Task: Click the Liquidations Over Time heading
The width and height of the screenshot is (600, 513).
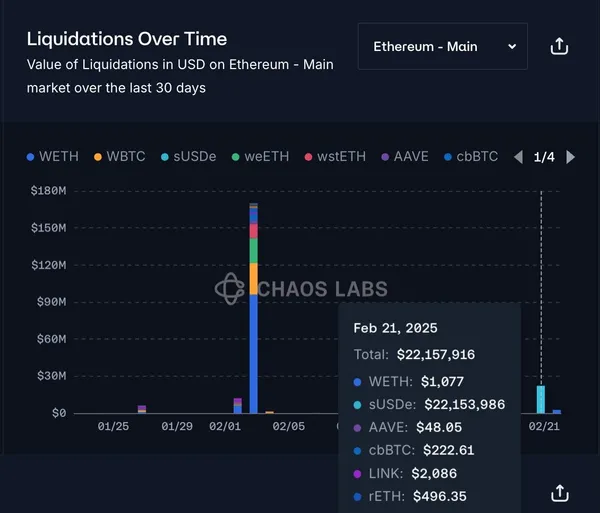Action: click(127, 39)
